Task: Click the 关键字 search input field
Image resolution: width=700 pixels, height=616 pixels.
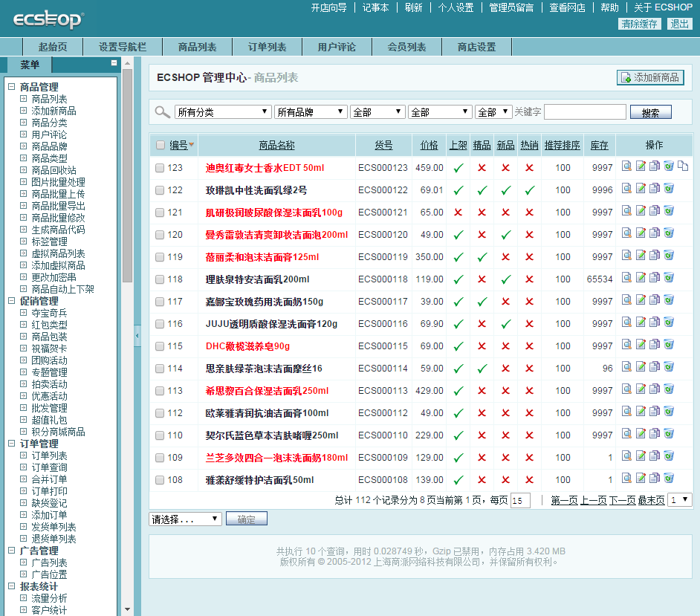Action: click(x=585, y=112)
